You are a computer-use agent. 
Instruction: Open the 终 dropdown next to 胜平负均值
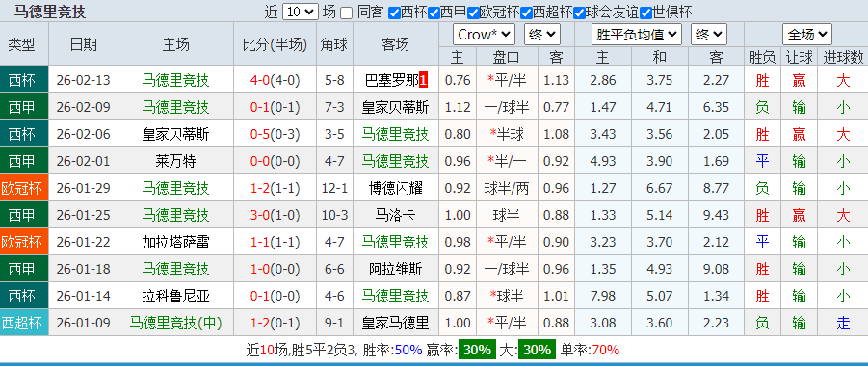(709, 35)
